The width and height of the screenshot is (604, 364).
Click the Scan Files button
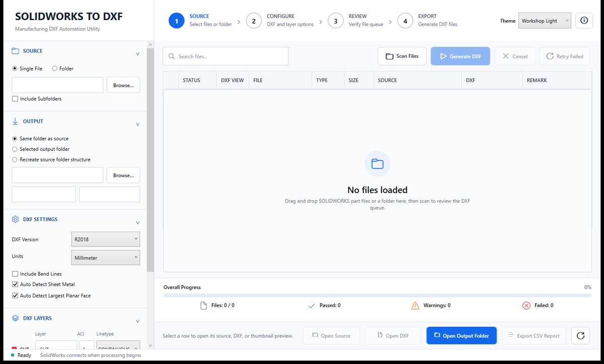click(x=402, y=56)
